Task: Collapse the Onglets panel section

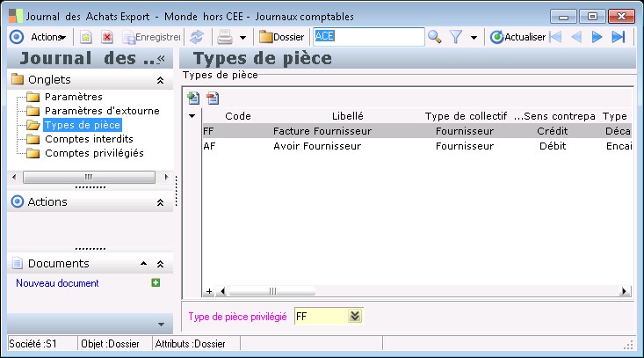Action: pyautogui.click(x=160, y=80)
